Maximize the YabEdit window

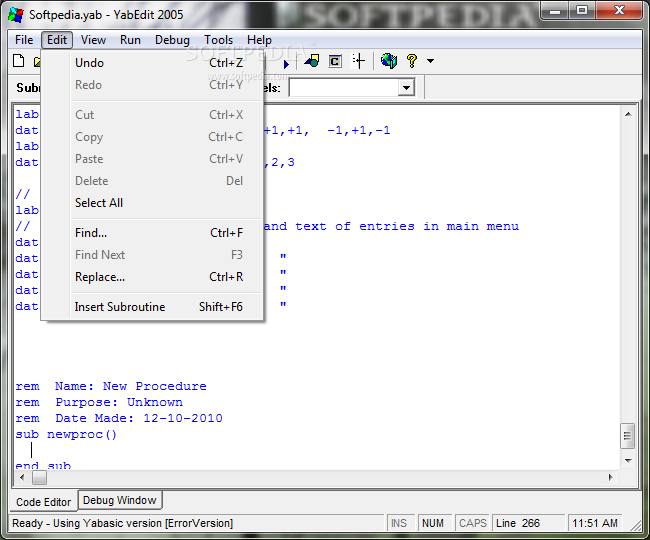[x=582, y=10]
